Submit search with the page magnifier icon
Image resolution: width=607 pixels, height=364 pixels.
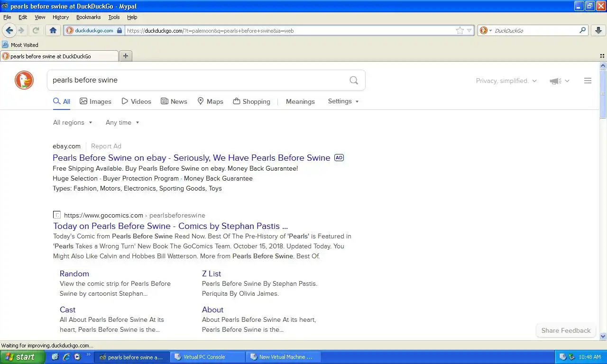[x=354, y=80]
